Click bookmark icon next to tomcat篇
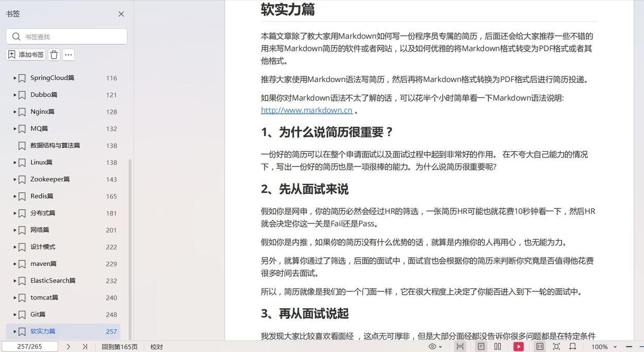This screenshot has height=352, width=644. tap(22, 298)
